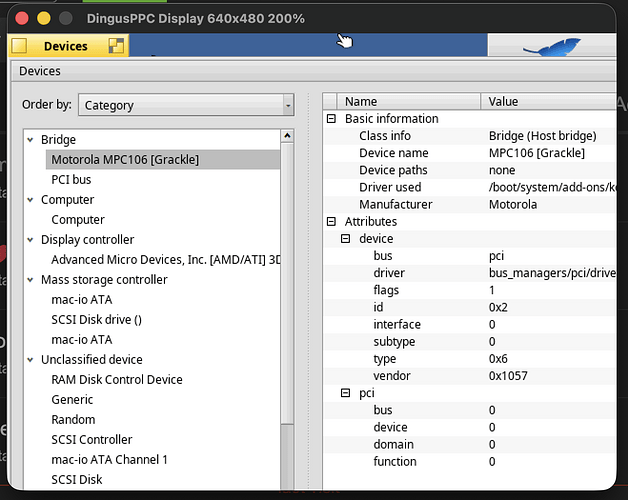Collapse the Unclassified device category
Viewport: 628px width, 500px height.
[30, 360]
